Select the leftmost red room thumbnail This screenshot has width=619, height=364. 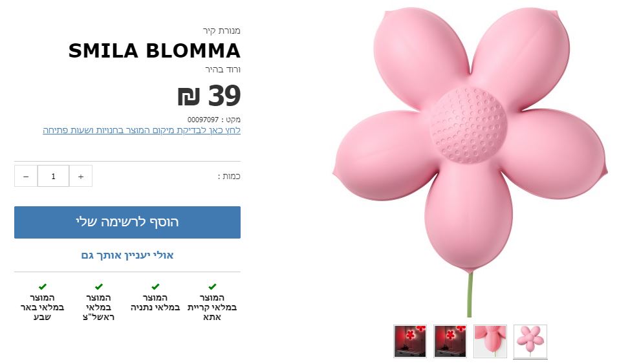pos(410,341)
